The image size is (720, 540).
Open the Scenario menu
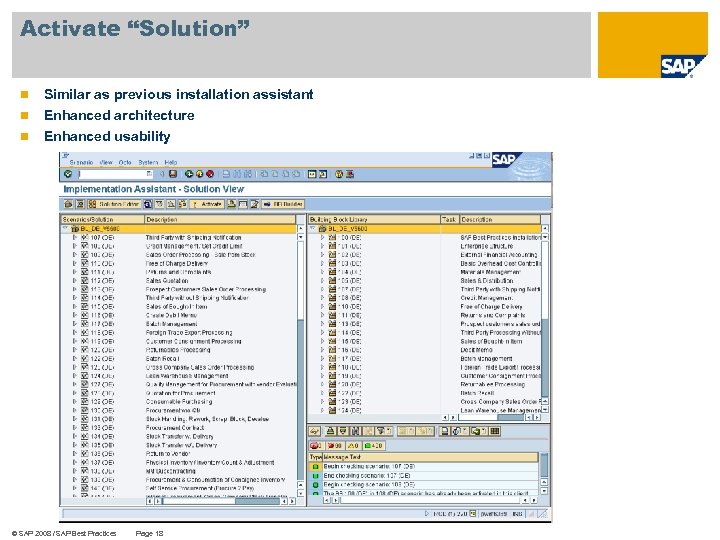point(81,163)
